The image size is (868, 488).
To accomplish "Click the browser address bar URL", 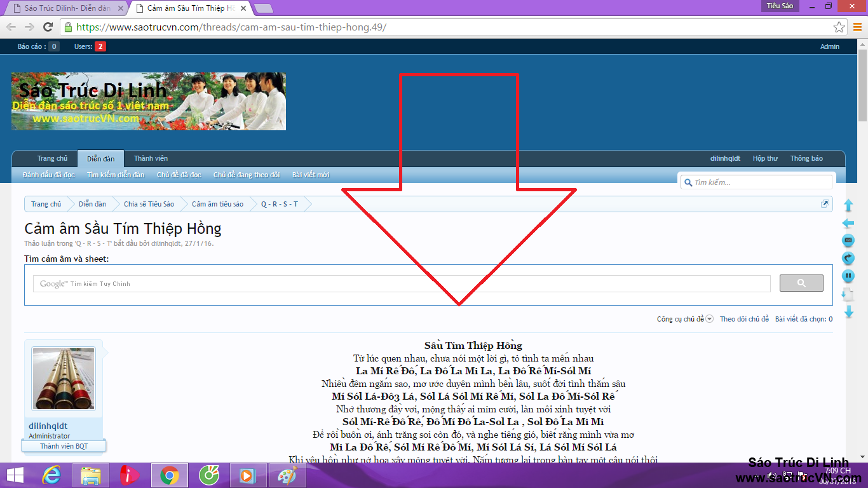I will [231, 27].
